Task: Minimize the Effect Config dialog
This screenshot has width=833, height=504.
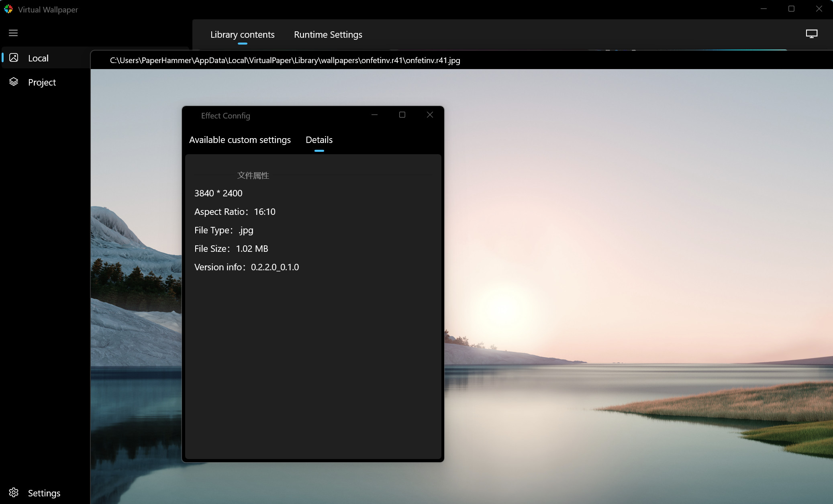Action: tap(374, 115)
